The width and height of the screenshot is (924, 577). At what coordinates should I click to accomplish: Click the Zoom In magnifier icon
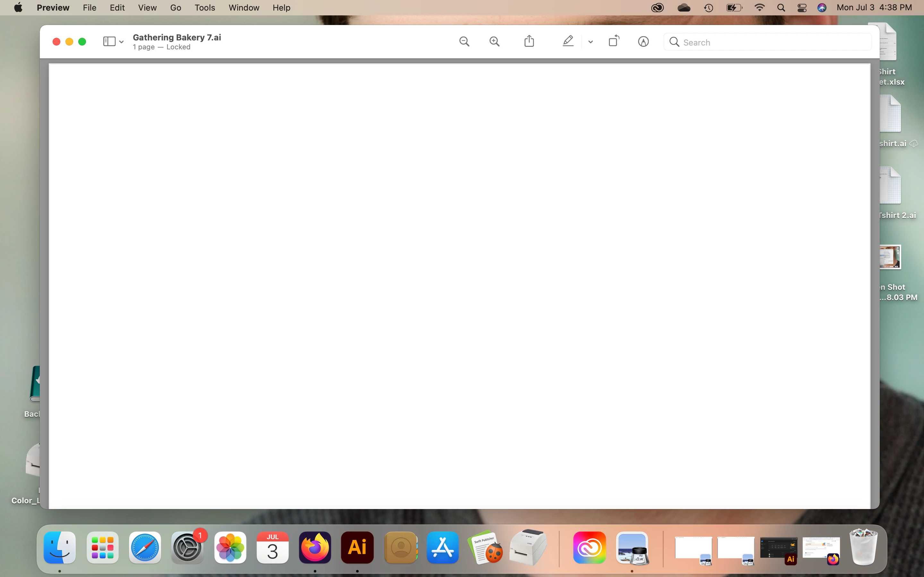tap(494, 42)
